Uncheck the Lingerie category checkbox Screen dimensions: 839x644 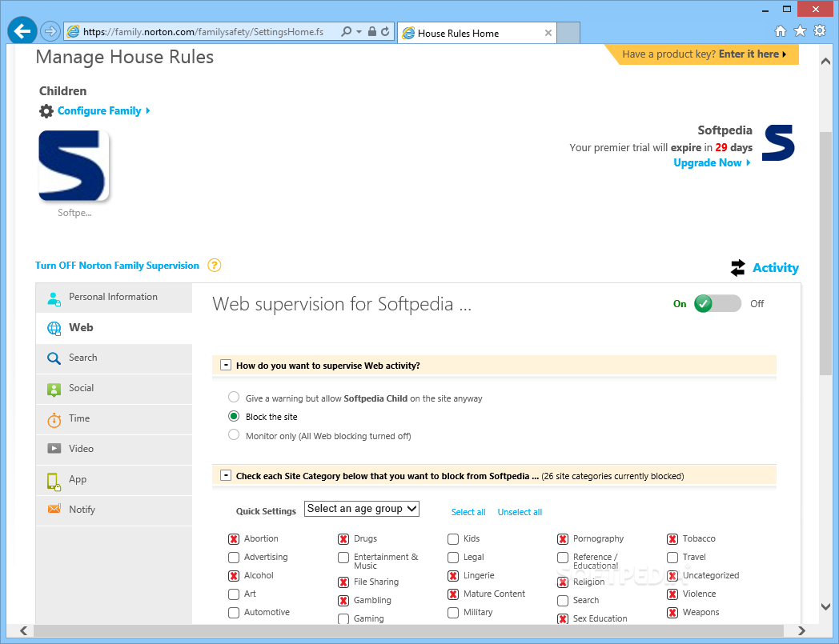click(x=453, y=576)
